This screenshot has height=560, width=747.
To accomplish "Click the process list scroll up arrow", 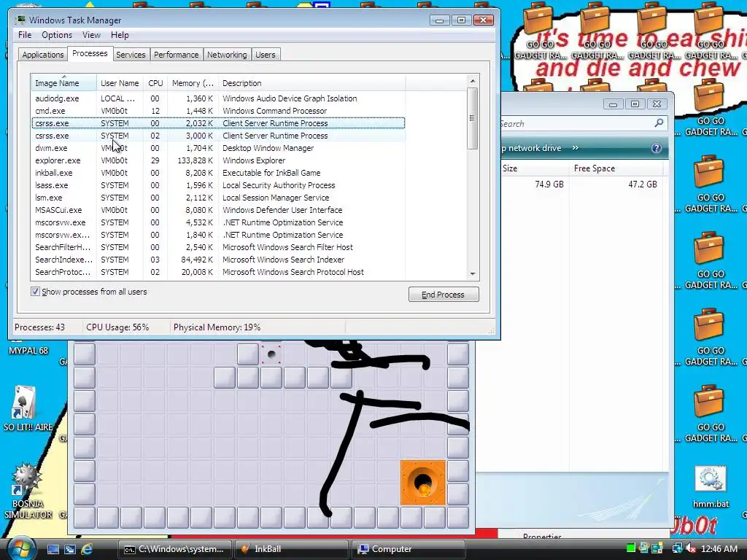I will click(473, 81).
